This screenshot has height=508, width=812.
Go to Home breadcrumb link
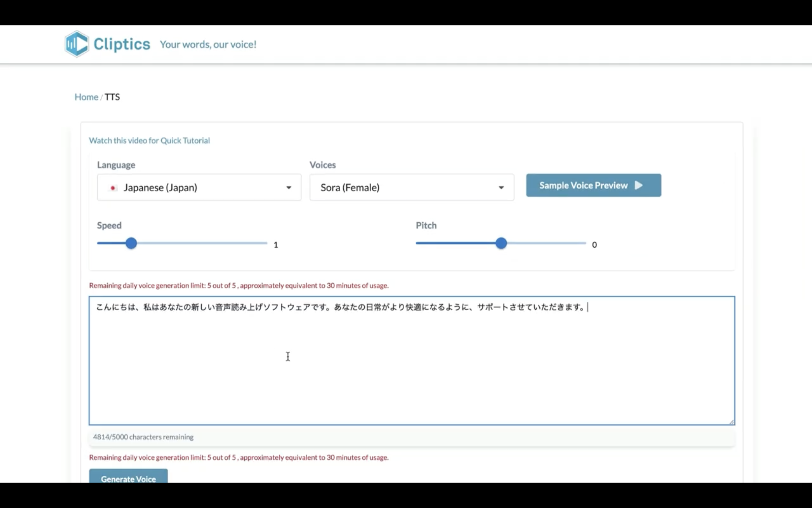[86, 97]
